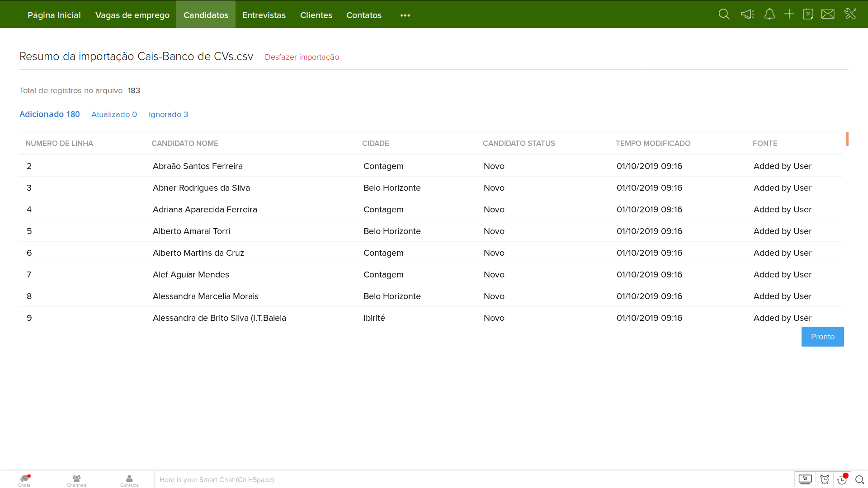Open Chats in bottom bar
This screenshot has height=488, width=868.
click(x=24, y=480)
